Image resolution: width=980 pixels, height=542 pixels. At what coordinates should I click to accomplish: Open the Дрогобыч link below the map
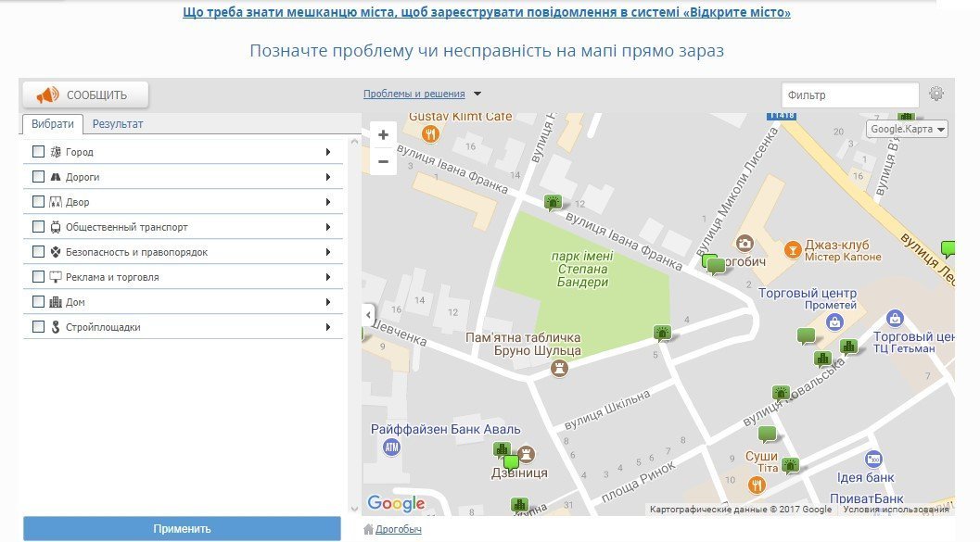pos(401,527)
